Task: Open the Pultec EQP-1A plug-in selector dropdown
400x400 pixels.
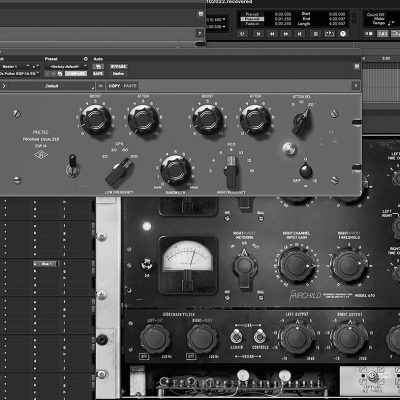Action: click(19, 73)
